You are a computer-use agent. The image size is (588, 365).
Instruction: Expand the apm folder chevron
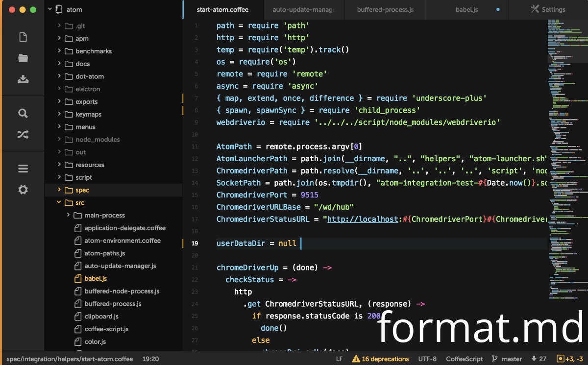pos(59,38)
